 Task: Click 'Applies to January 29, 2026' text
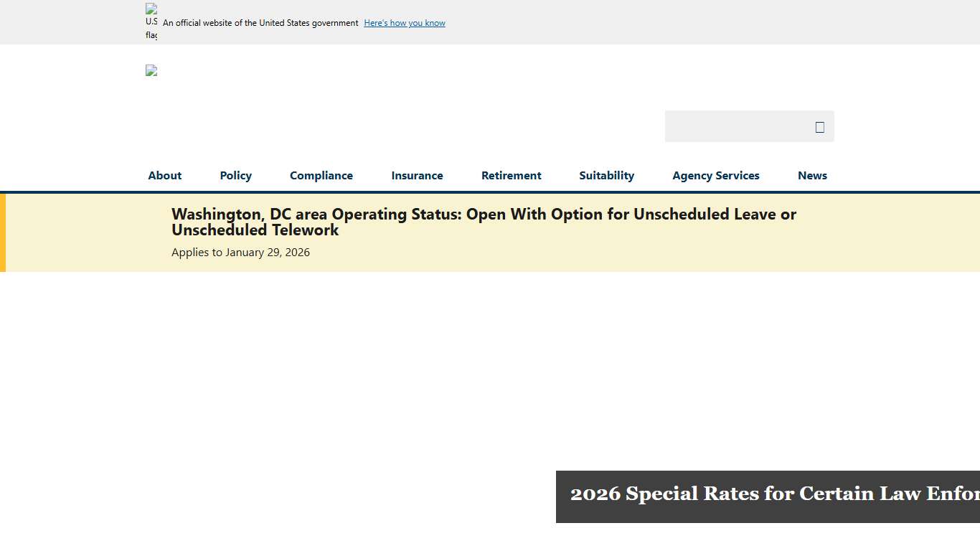240,252
